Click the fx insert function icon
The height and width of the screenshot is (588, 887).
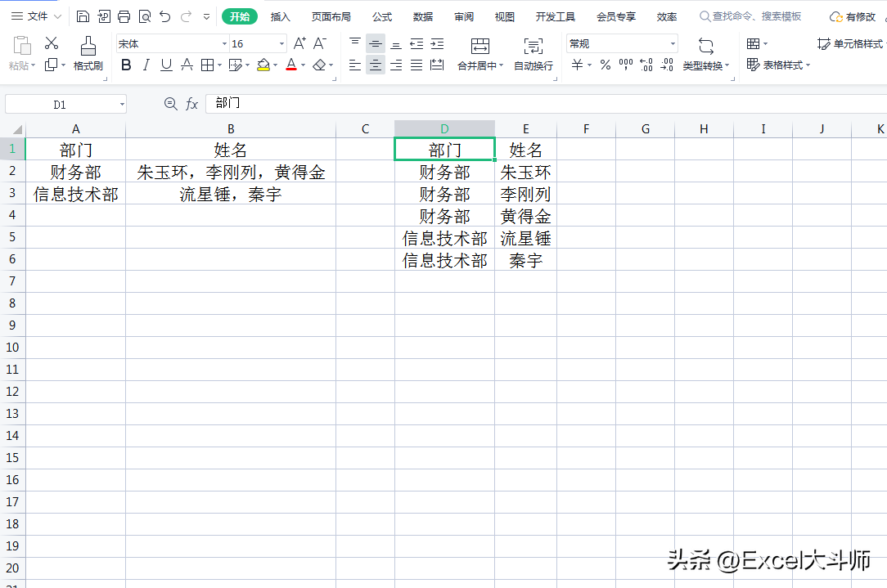coord(191,104)
